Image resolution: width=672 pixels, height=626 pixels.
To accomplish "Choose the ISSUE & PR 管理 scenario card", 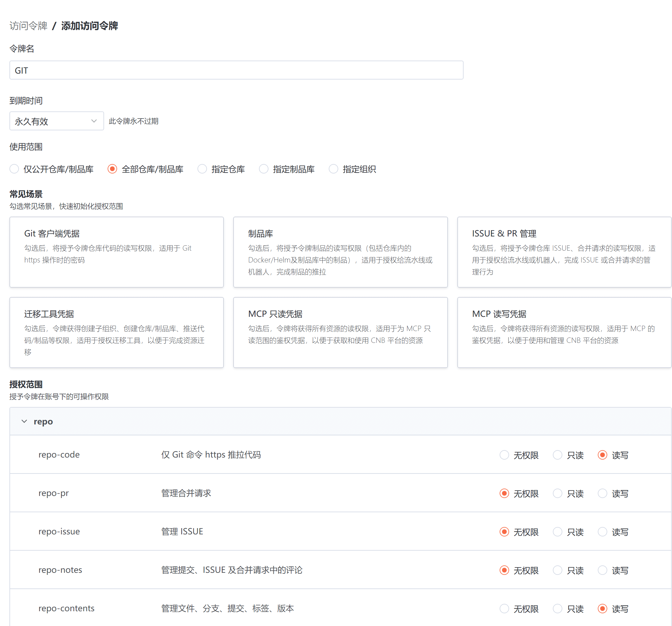I will coord(564,252).
